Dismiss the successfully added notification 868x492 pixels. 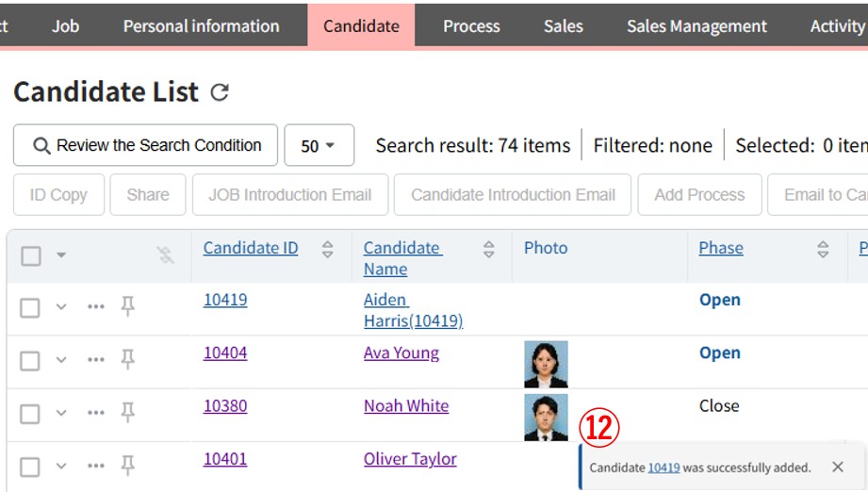[x=837, y=467]
